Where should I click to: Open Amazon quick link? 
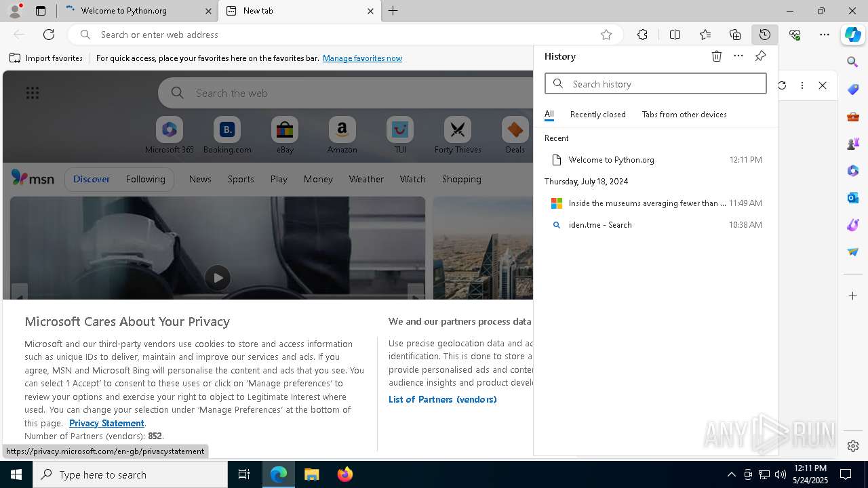tap(342, 136)
